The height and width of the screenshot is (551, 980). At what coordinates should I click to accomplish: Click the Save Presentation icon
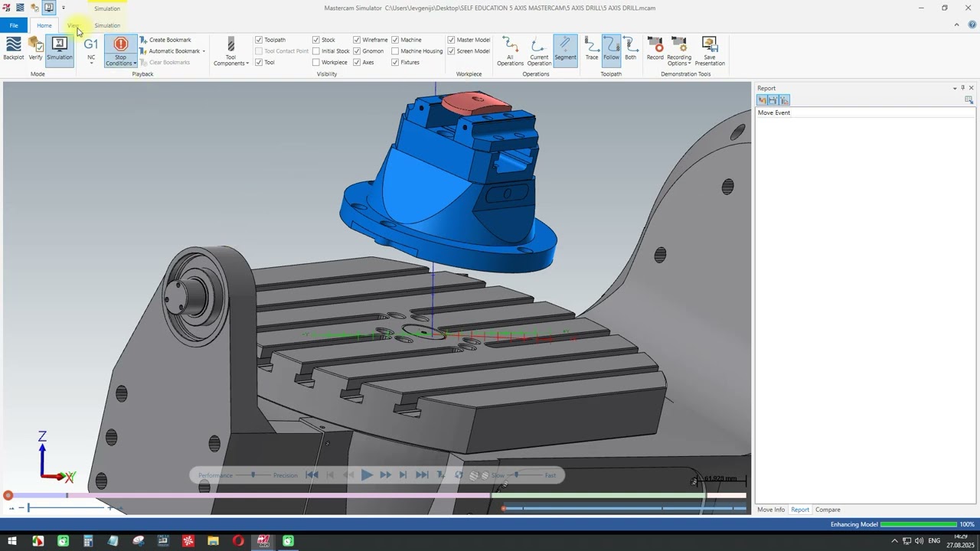710,51
